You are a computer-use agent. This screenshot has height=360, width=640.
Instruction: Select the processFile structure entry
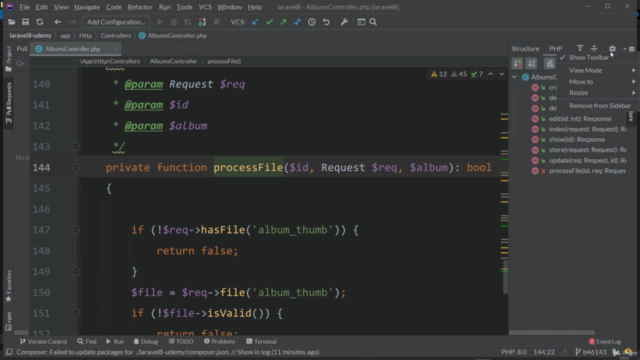click(x=587, y=171)
